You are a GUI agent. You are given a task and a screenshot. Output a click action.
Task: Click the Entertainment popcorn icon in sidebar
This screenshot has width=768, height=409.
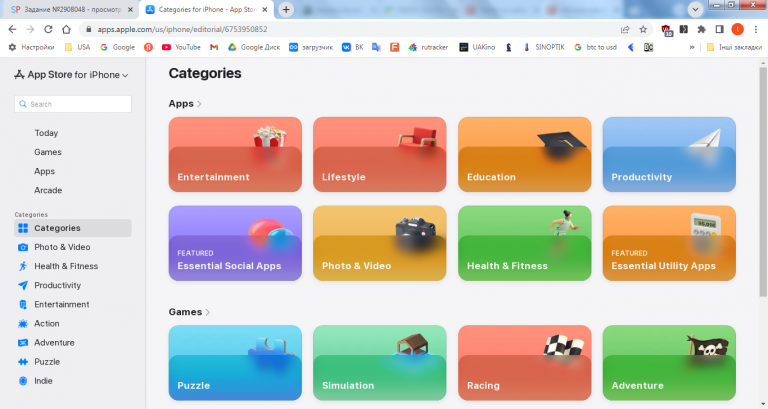click(x=23, y=304)
